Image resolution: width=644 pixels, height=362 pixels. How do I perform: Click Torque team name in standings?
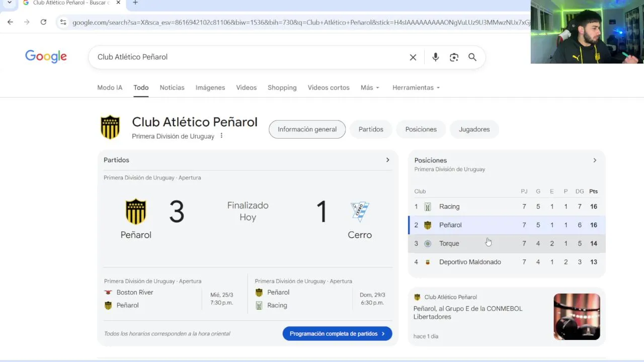449,243
